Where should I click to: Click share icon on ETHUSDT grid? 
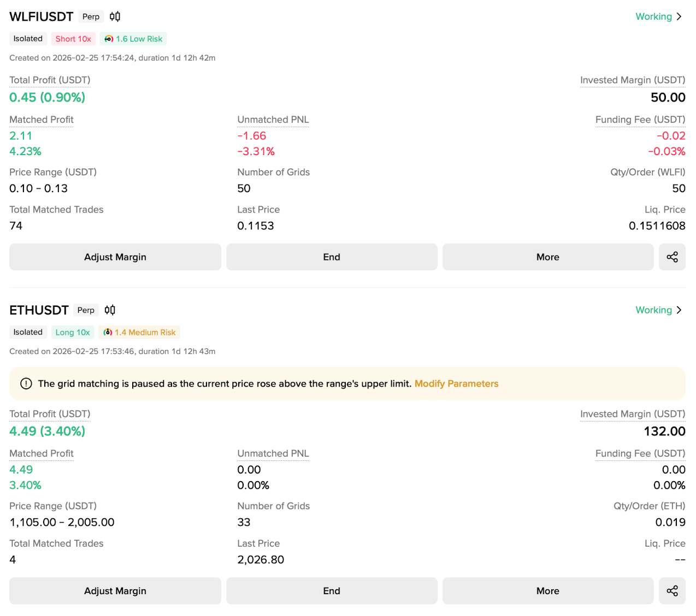click(672, 591)
